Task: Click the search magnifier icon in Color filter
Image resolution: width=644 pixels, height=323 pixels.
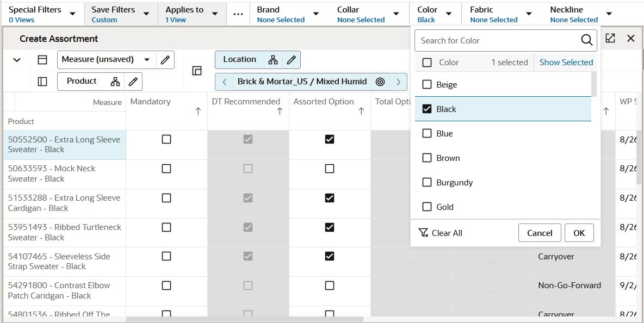Action: [586, 40]
